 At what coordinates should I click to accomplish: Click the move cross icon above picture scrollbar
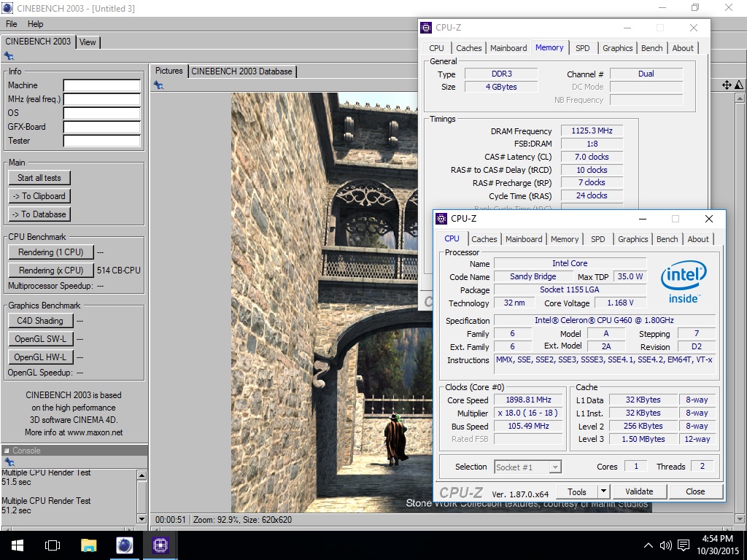tap(727, 85)
